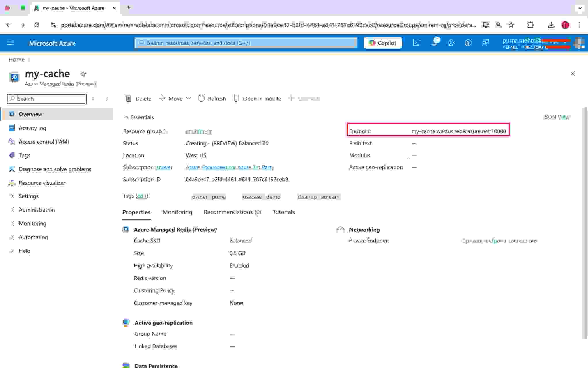The image size is (588, 368).
Task: Open the Tutorials tab
Action: 283,212
